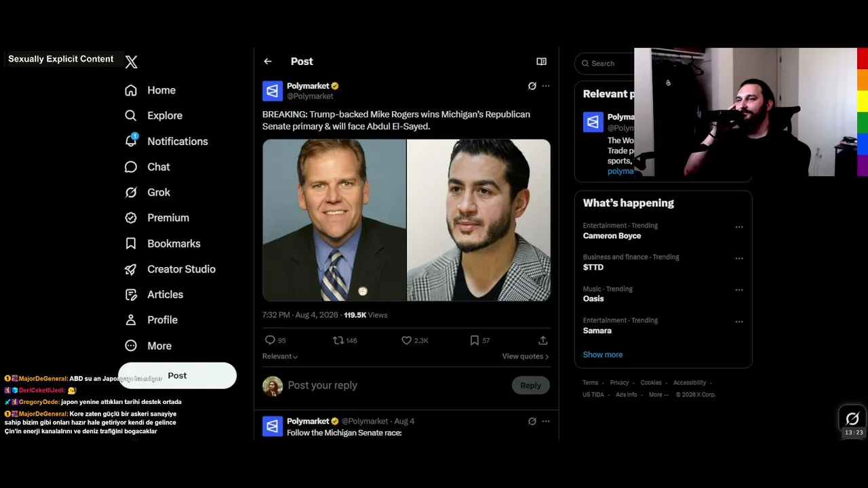The height and width of the screenshot is (488, 868).
Task: Open Chat in the left sidebar
Action: pos(147,167)
